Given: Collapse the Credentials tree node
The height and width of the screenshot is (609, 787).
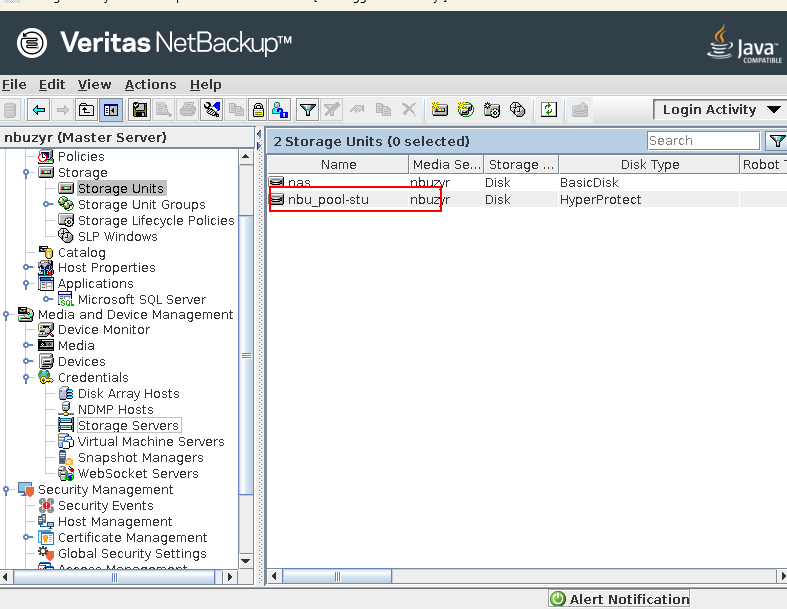Looking at the screenshot, I should tap(26, 378).
